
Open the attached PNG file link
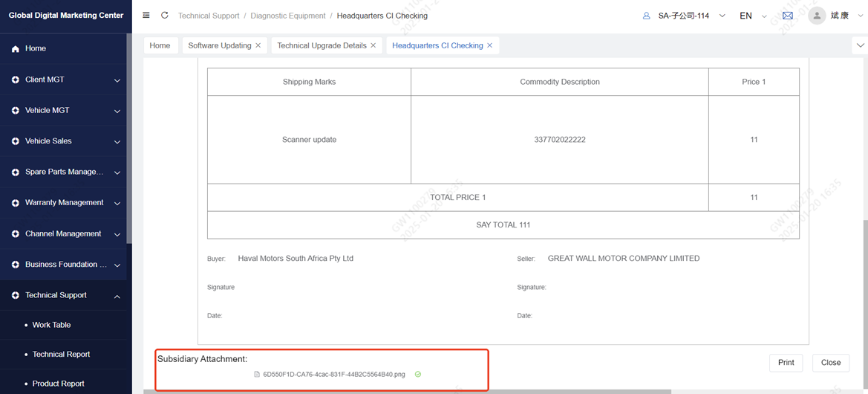coord(334,375)
